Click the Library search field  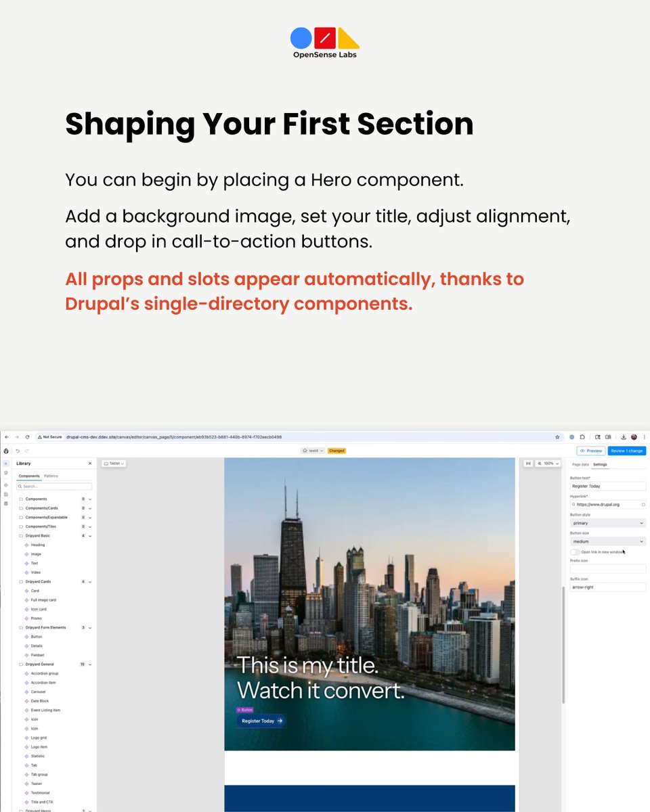[55, 487]
